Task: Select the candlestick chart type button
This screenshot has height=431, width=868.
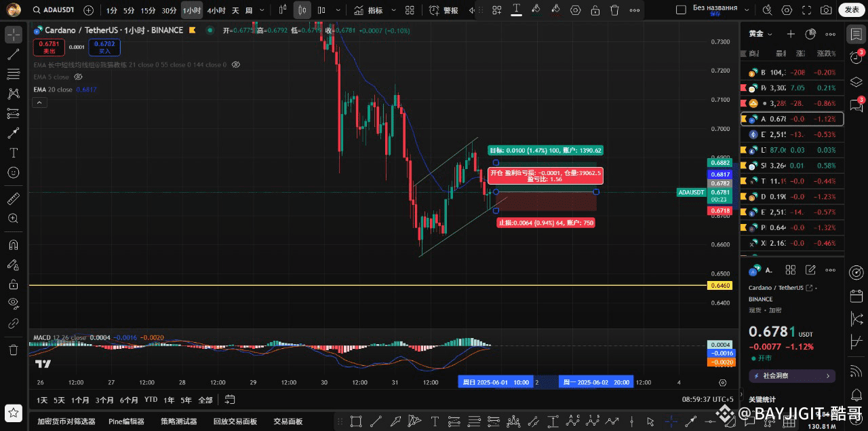Action: (303, 10)
